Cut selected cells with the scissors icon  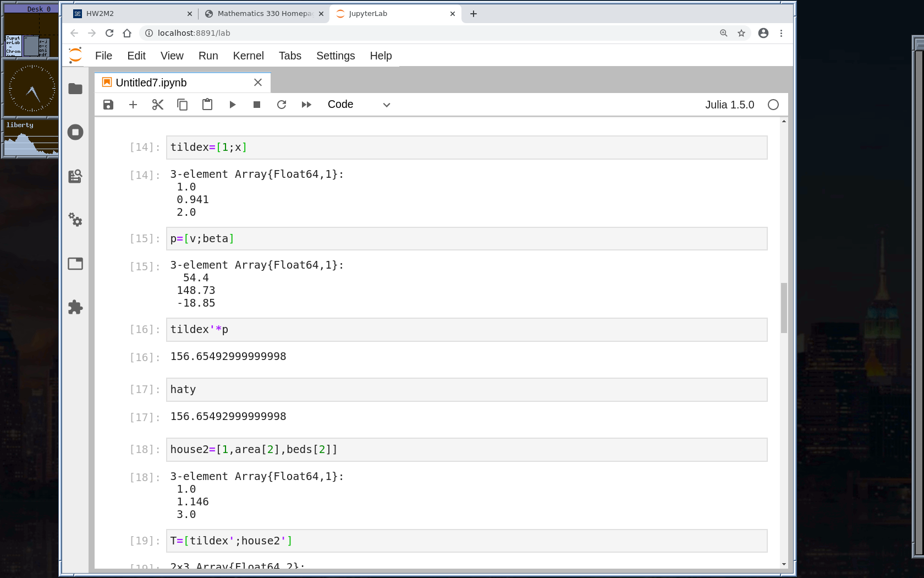pyautogui.click(x=158, y=105)
